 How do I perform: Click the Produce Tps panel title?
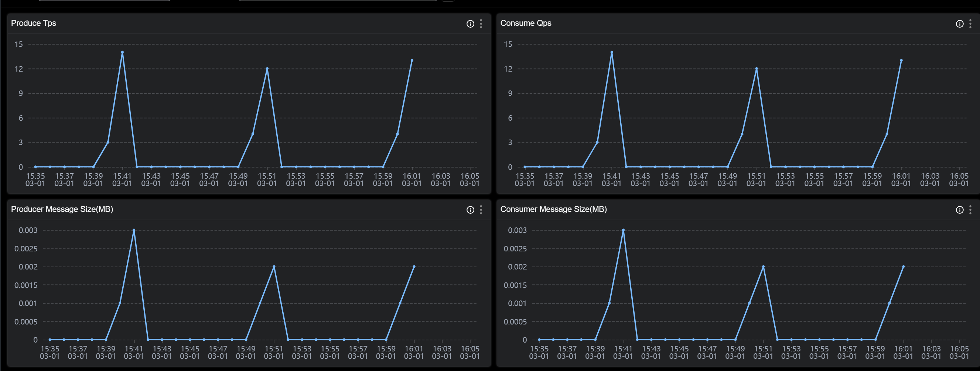coord(34,23)
